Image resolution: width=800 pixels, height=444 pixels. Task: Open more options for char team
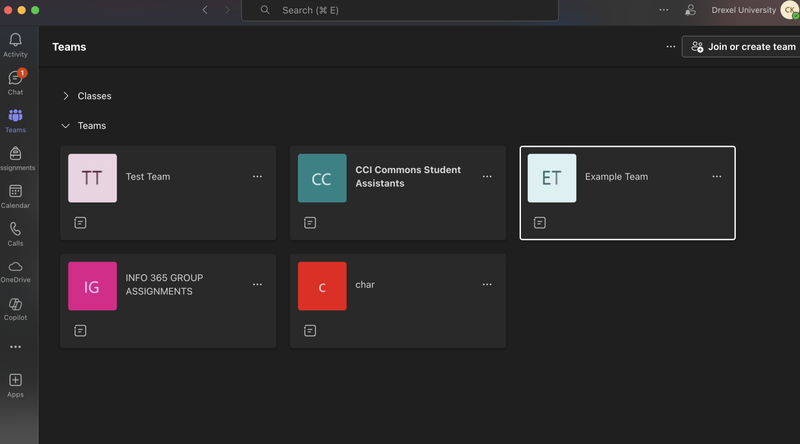tap(487, 285)
